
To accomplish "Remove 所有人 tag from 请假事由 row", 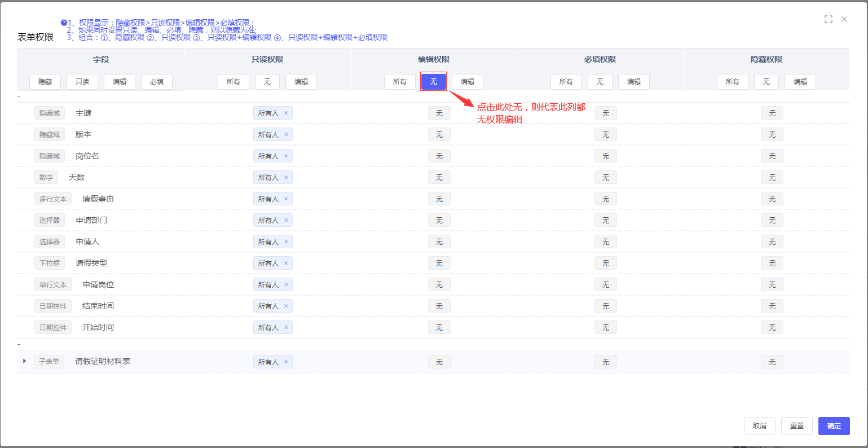I will tap(287, 199).
